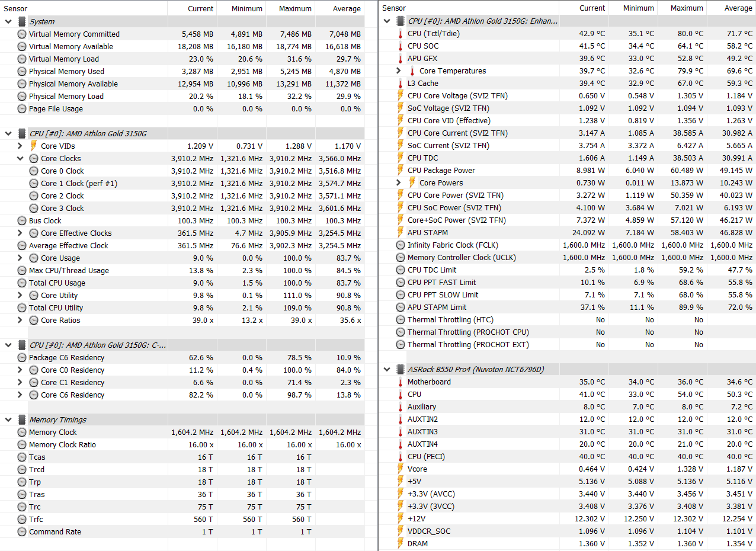The height and width of the screenshot is (551, 756).
Task: Select the CPU (PECI) row
Action: tap(568, 457)
